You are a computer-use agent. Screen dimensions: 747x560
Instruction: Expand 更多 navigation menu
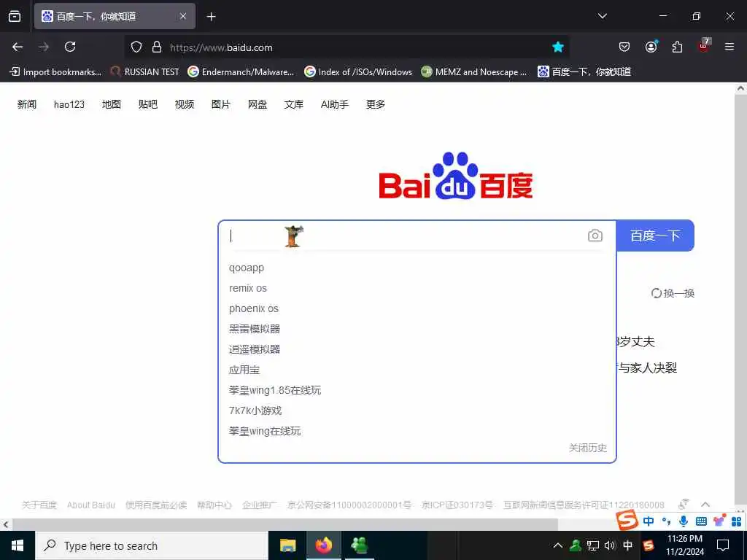tap(376, 104)
